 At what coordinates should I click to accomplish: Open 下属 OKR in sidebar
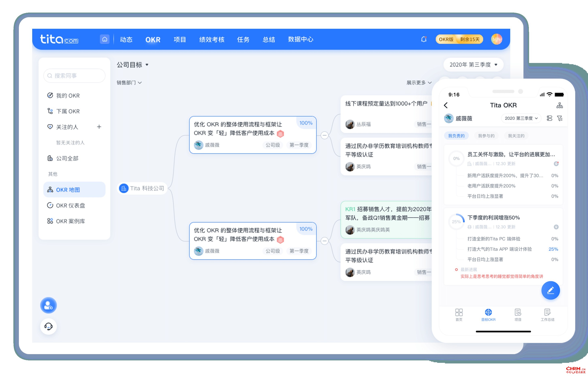[74, 111]
